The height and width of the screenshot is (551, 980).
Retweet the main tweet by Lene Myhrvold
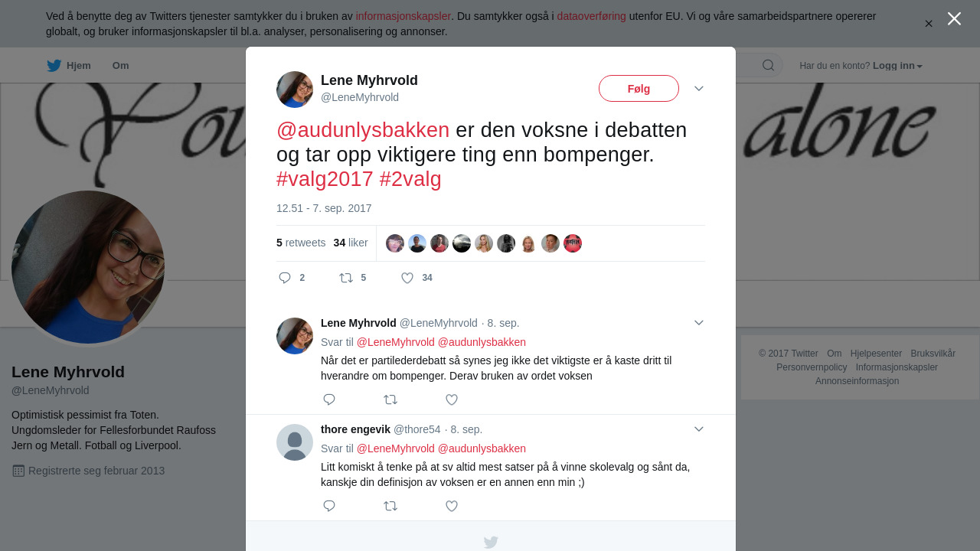coord(346,278)
